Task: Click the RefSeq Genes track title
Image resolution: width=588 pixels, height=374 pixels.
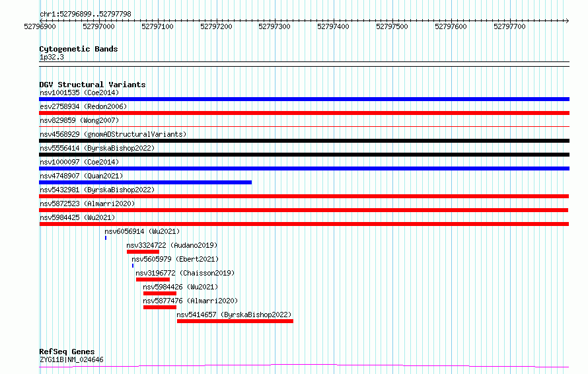Action: [x=67, y=352]
